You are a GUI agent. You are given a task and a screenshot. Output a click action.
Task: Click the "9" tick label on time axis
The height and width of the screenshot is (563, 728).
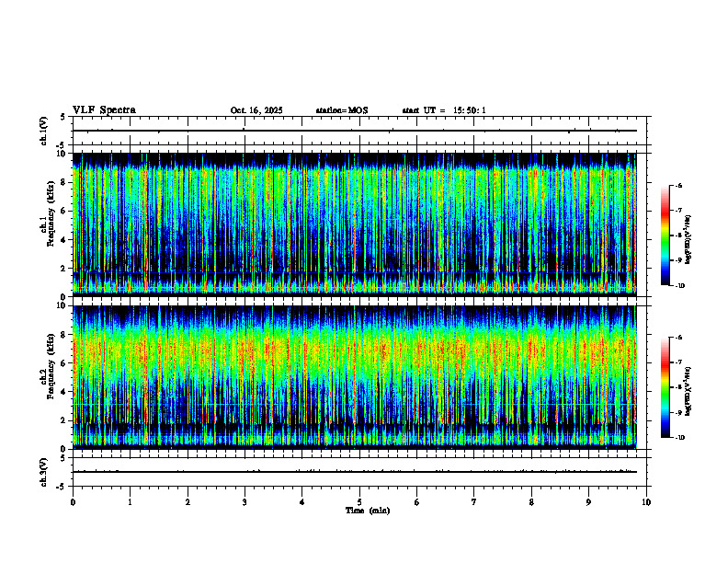(588, 502)
